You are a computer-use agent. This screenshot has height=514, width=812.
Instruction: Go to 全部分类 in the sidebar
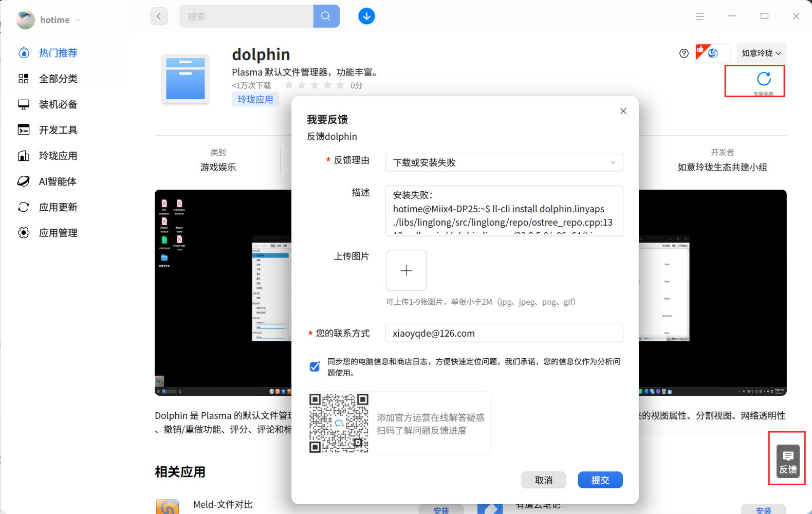tap(58, 79)
